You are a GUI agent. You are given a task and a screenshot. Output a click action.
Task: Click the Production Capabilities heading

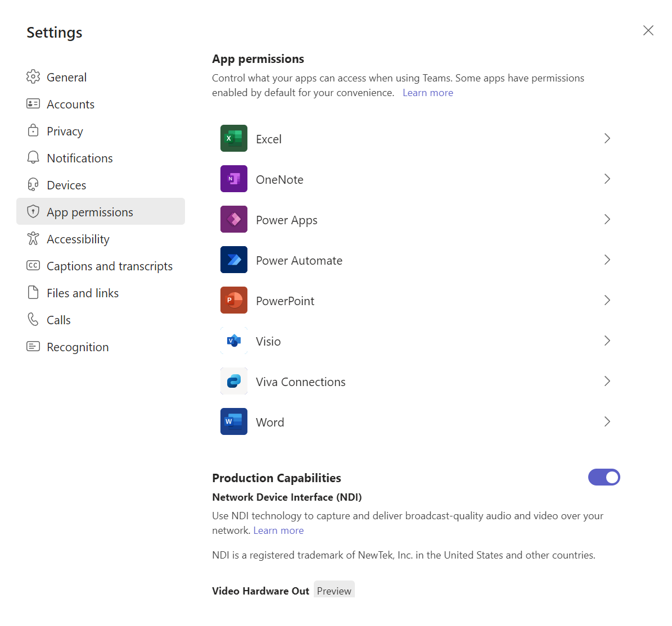point(277,478)
